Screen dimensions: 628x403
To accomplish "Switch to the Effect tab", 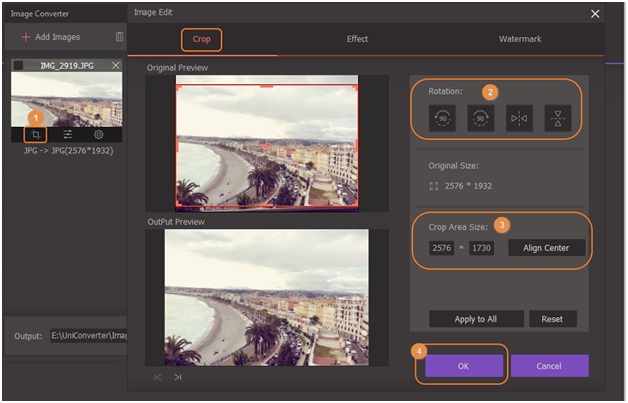I will [357, 39].
